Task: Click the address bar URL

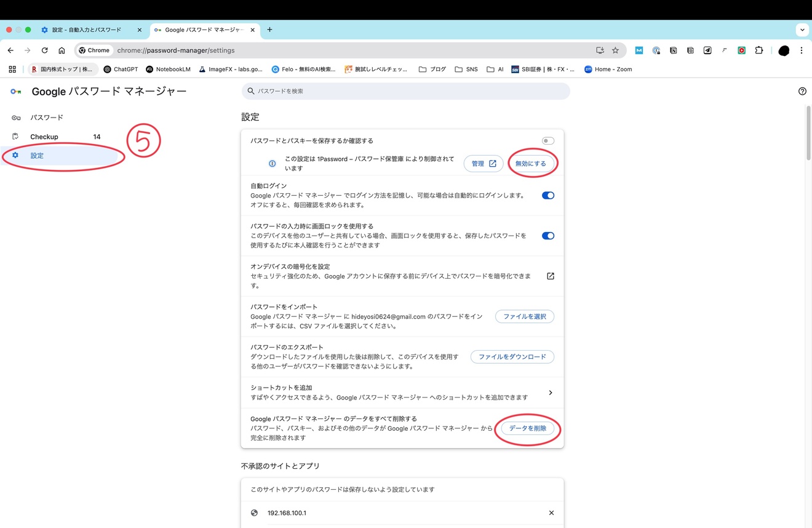Action: click(x=176, y=50)
